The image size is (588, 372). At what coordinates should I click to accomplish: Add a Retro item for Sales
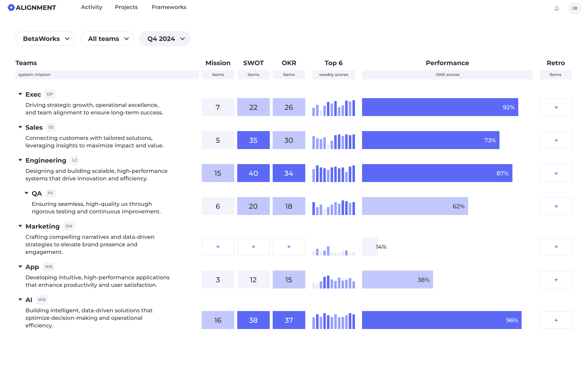click(x=556, y=140)
